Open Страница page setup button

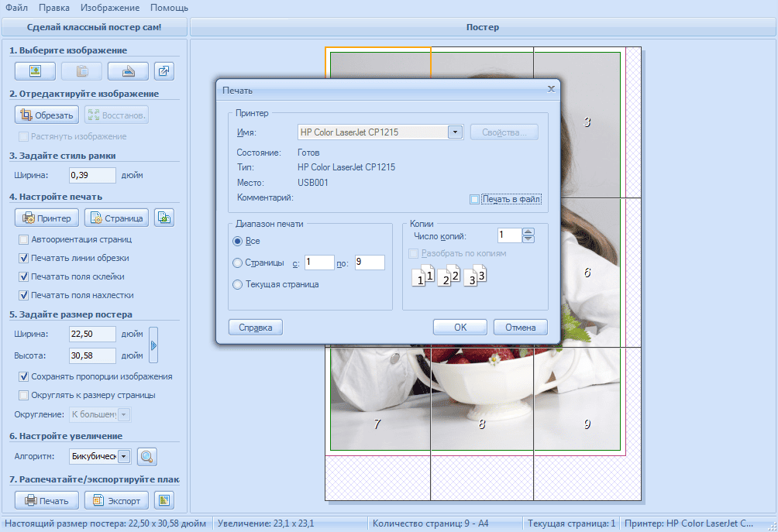(x=116, y=218)
